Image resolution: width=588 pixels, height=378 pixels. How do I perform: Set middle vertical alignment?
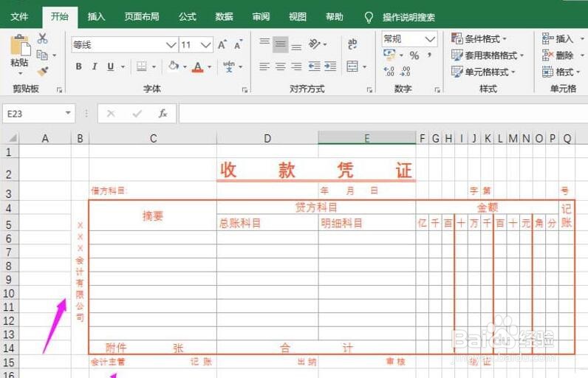(x=281, y=44)
